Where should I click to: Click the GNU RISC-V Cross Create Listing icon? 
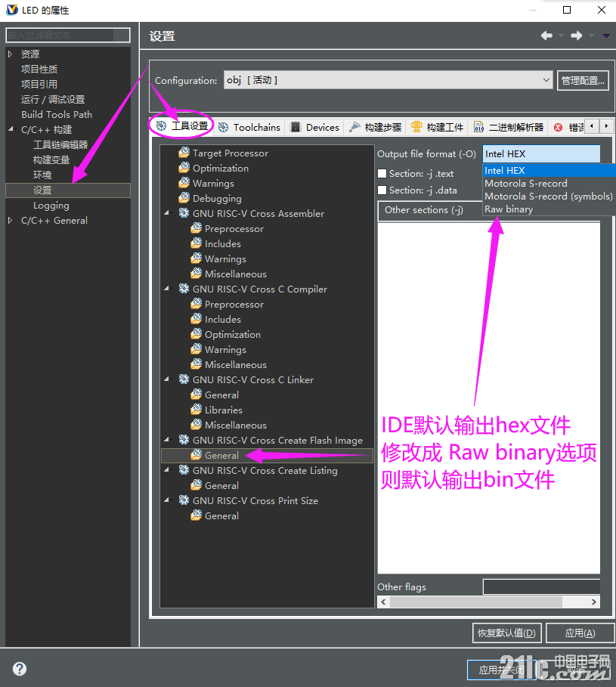pyautogui.click(x=184, y=470)
